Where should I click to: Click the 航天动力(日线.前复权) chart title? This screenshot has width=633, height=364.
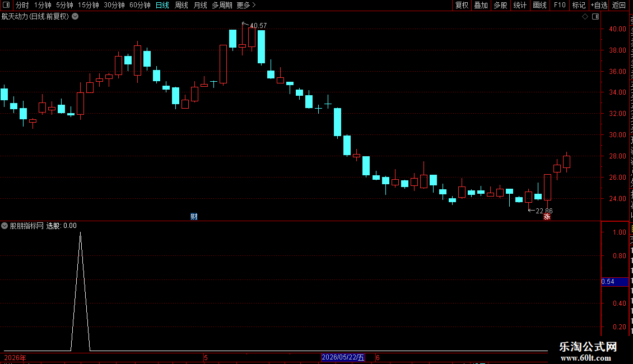pyautogui.click(x=35, y=17)
